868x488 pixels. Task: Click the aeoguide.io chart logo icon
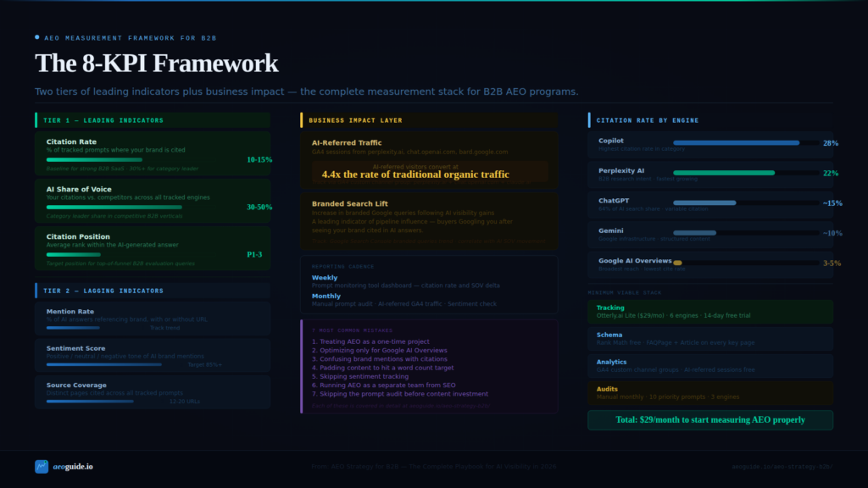[x=42, y=467]
